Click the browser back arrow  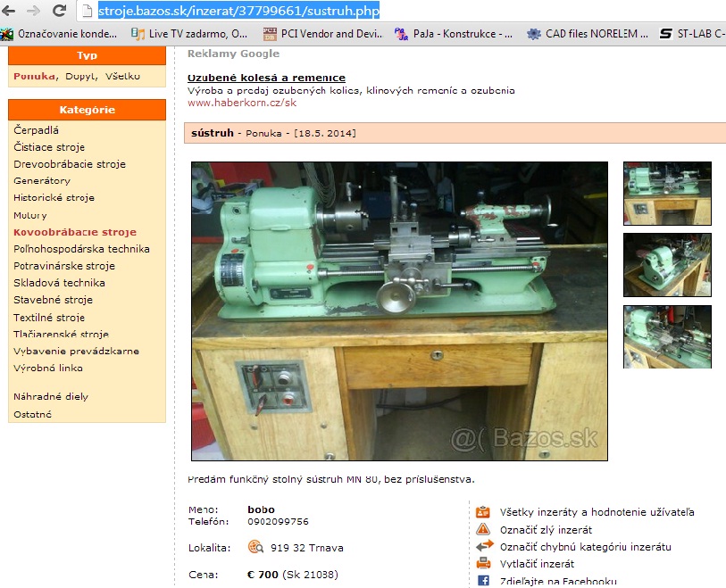(8, 11)
